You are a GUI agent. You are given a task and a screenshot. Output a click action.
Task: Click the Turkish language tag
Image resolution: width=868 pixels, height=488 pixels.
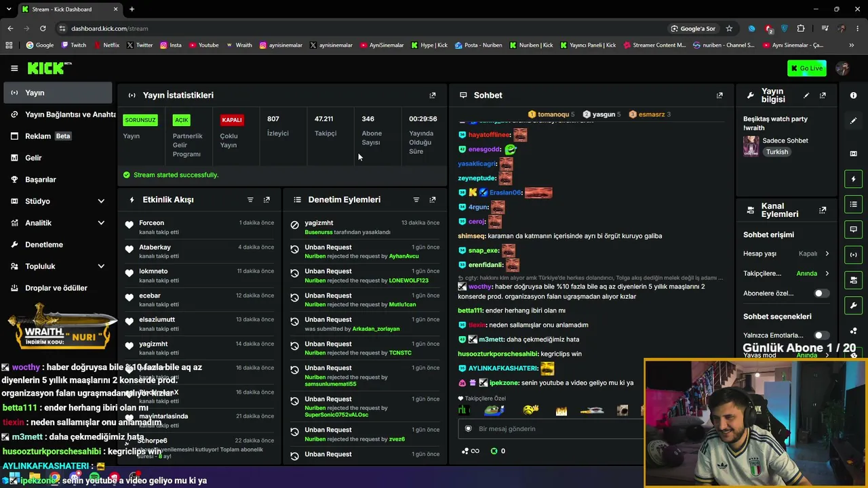pos(777,152)
